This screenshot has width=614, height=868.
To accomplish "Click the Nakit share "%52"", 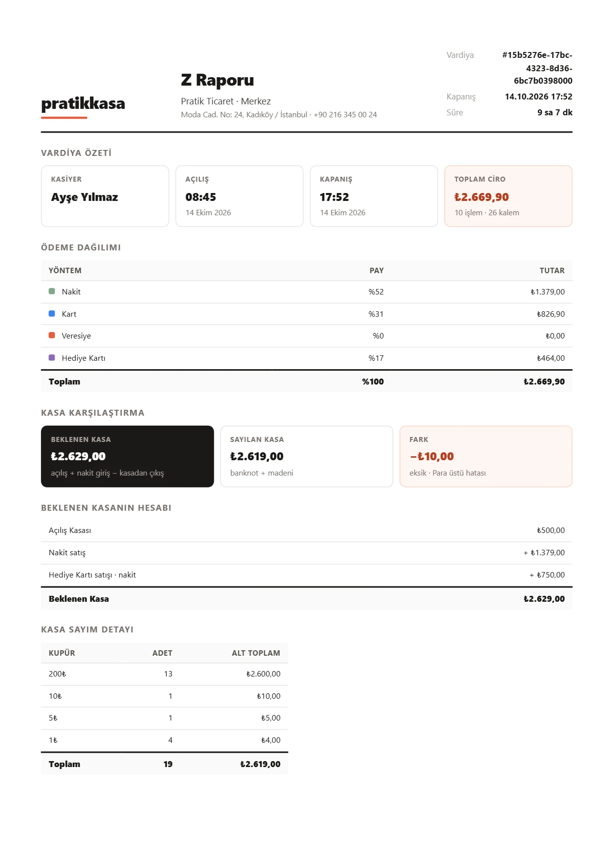I will (376, 292).
